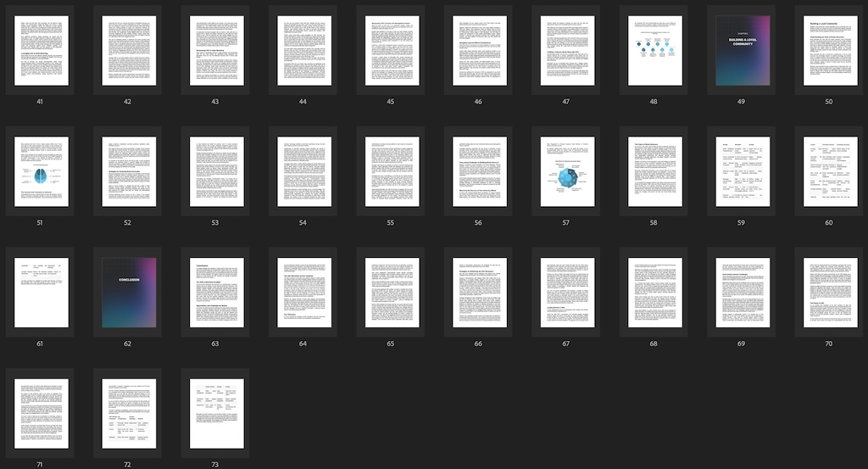The width and height of the screenshot is (868, 469).
Task: Click page 48 with the circles diagram
Action: click(654, 51)
